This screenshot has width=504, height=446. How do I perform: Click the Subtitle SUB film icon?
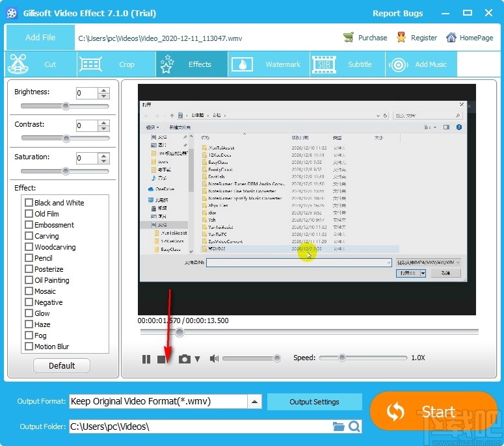pos(324,64)
